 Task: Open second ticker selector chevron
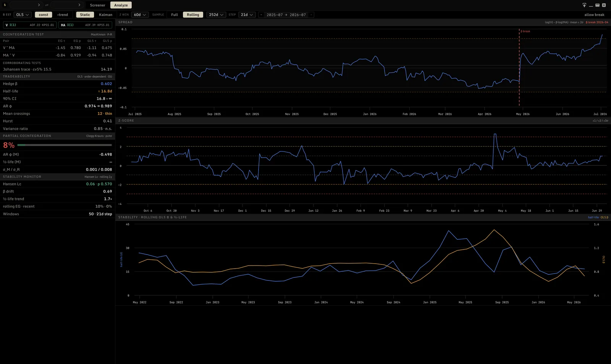pos(79,5)
